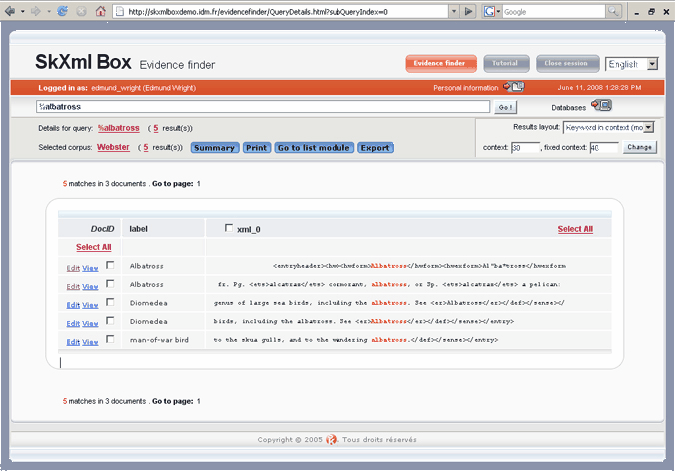Click Edit for the second Albatross row
675x471 pixels.
(73, 287)
